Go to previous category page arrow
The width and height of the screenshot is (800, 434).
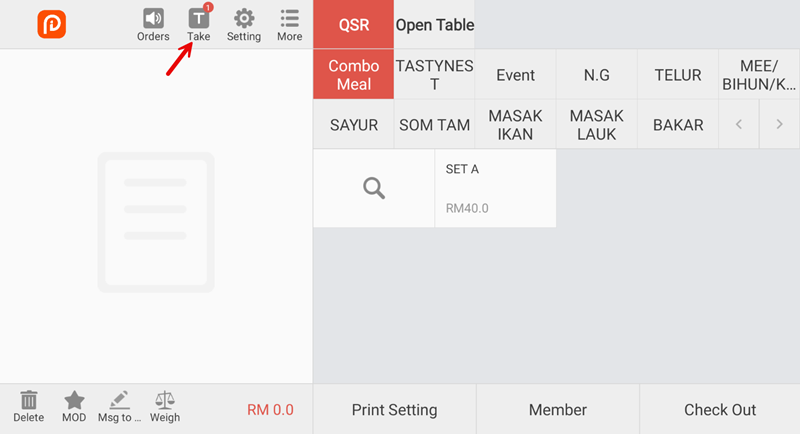(739, 125)
